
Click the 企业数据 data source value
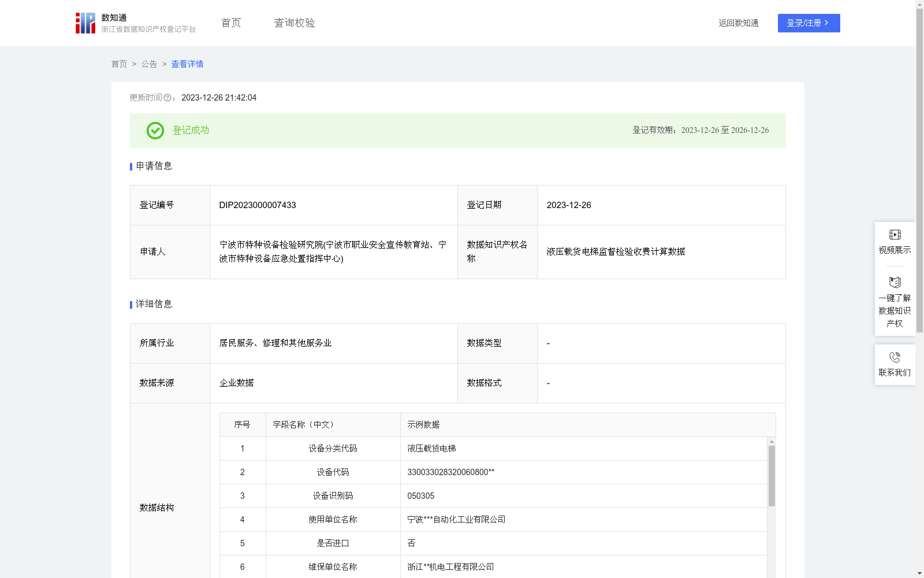237,383
